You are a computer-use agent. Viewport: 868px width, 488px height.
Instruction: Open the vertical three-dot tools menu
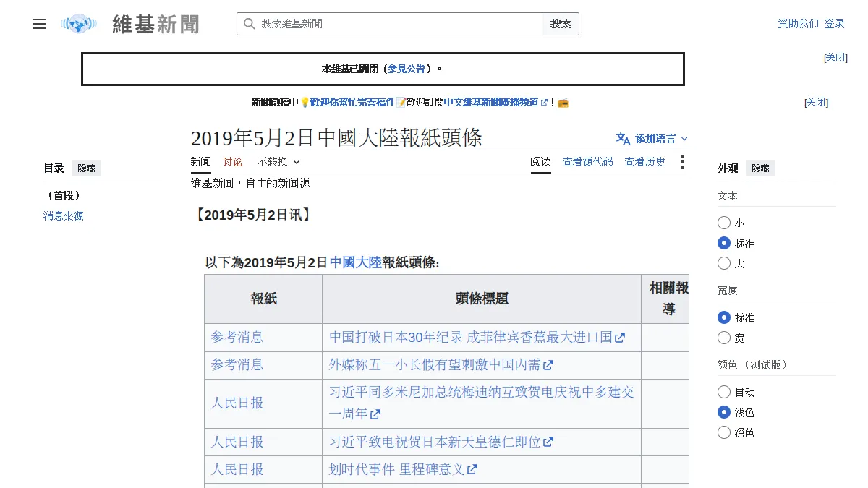point(682,162)
